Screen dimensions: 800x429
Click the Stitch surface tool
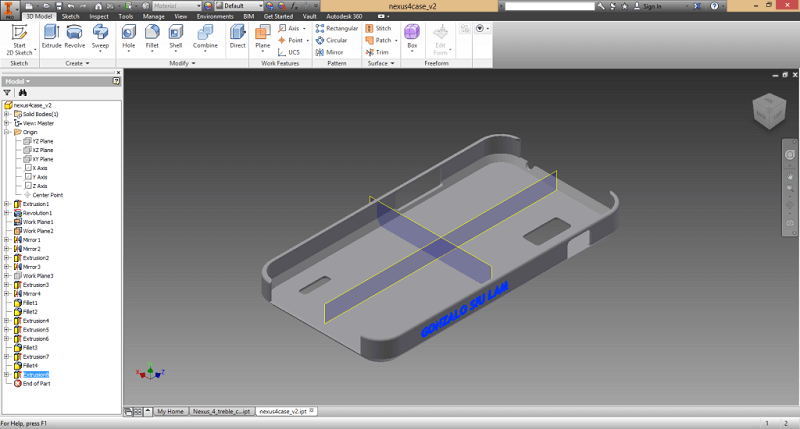378,28
